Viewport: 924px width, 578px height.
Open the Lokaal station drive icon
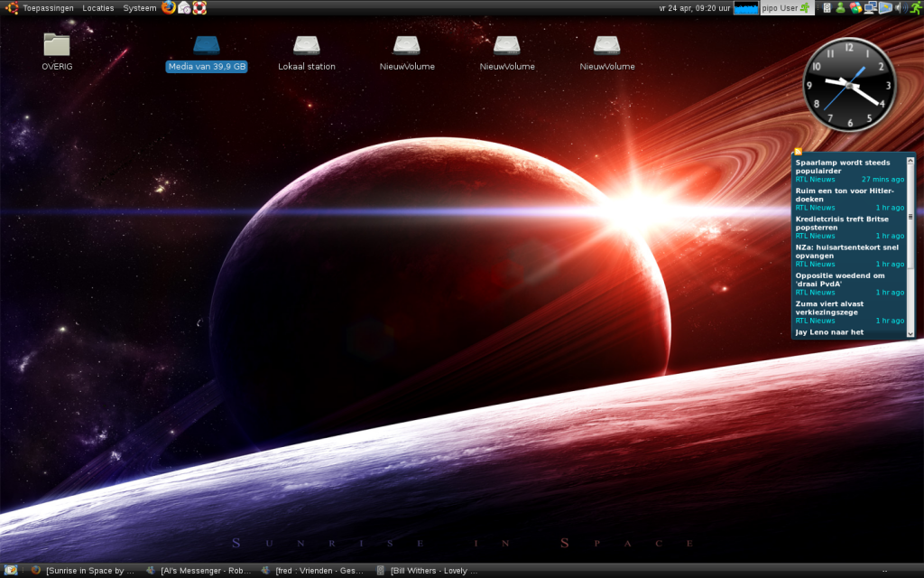(x=307, y=46)
